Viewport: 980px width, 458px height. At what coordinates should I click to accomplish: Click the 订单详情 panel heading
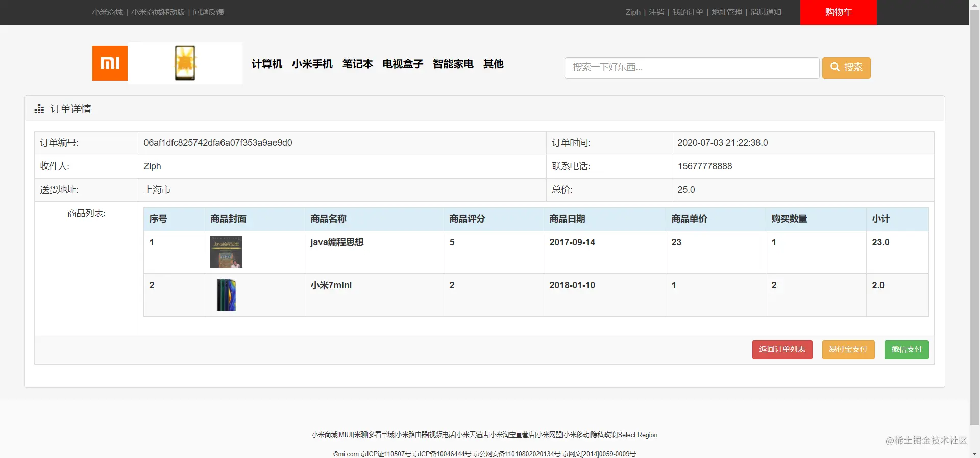tap(70, 109)
